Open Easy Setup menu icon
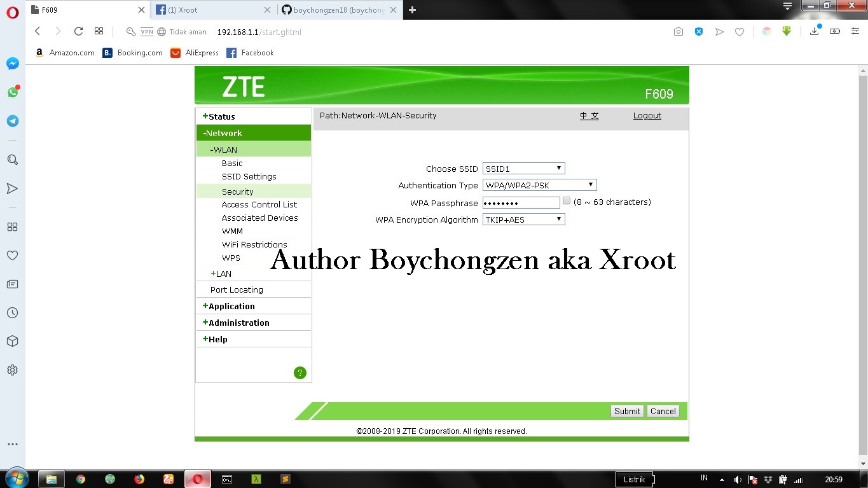 pos(855,31)
